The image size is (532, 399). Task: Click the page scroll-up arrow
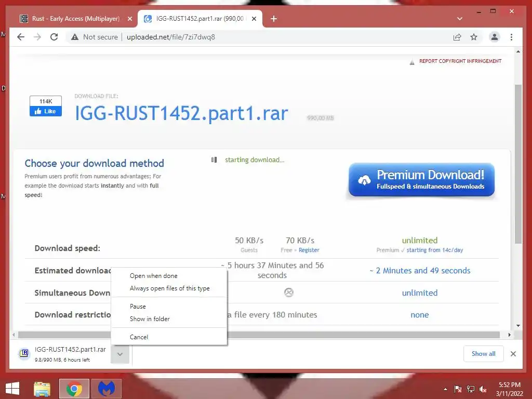[x=518, y=51]
